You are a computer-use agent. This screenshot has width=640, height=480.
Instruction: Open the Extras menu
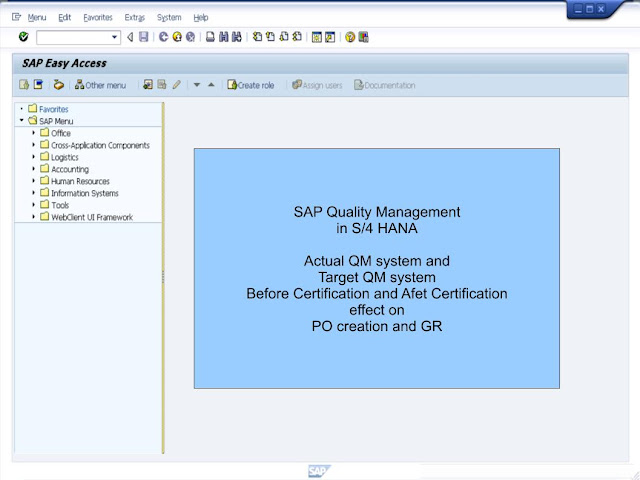[135, 18]
